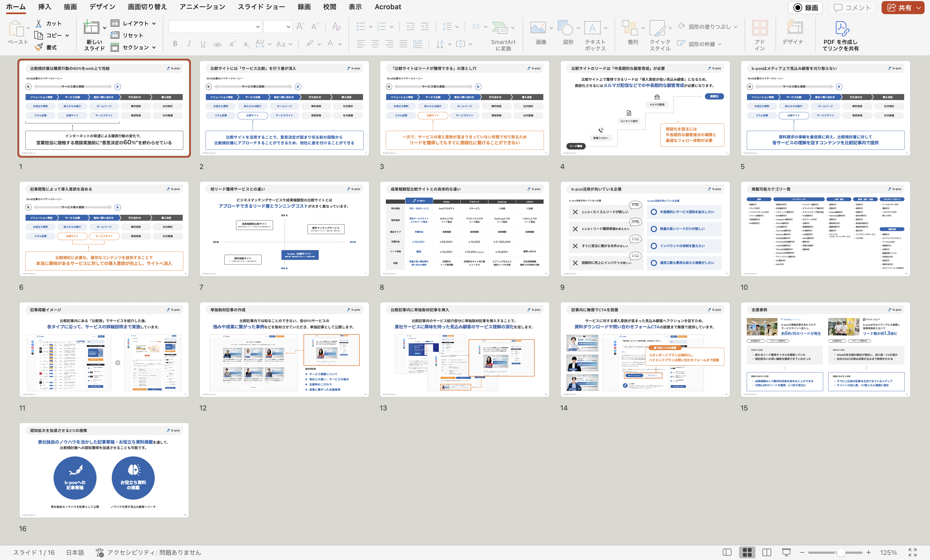Click Create PDF and Share Link icon
This screenshot has height=560, width=930.
(842, 28)
